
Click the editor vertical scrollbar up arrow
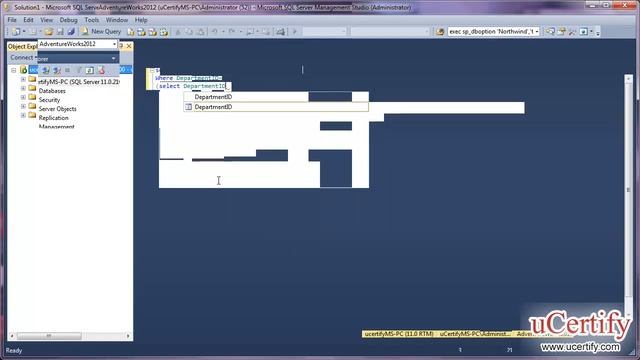628,78
